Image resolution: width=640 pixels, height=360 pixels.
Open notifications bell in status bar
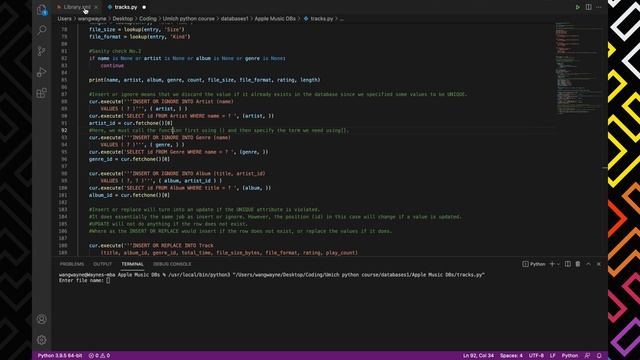599,356
